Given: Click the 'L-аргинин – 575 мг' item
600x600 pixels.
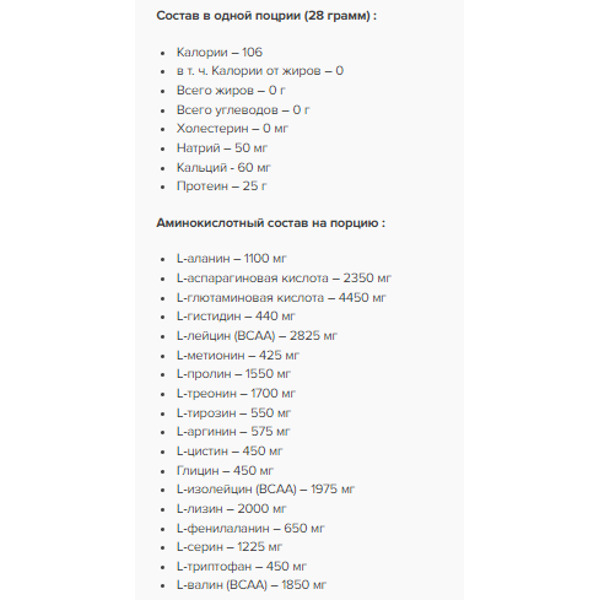Looking at the screenshot, I should click(x=233, y=431).
